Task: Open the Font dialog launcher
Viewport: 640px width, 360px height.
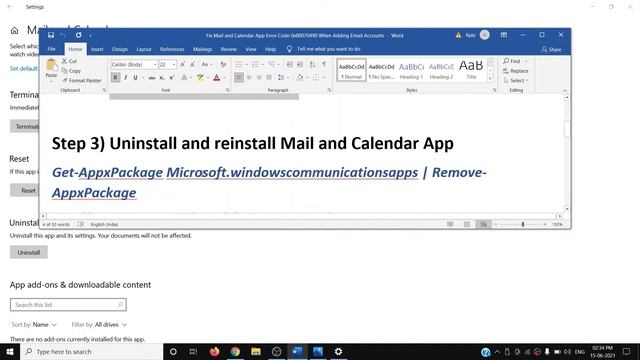Action: click(x=227, y=90)
